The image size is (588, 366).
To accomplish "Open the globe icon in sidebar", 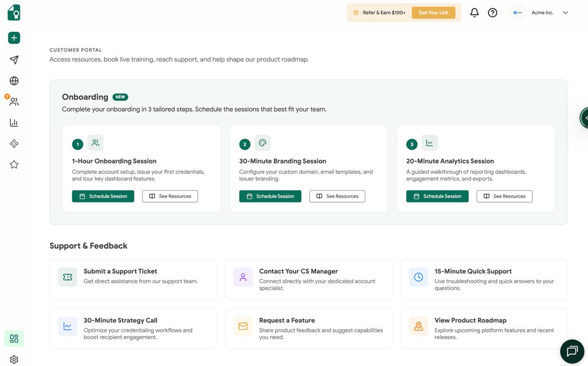I will pos(14,81).
